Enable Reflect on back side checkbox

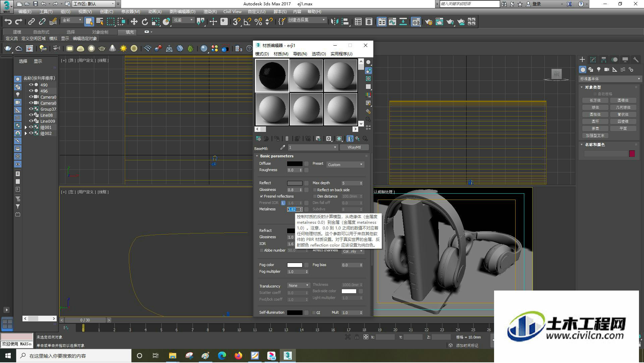[x=315, y=190]
